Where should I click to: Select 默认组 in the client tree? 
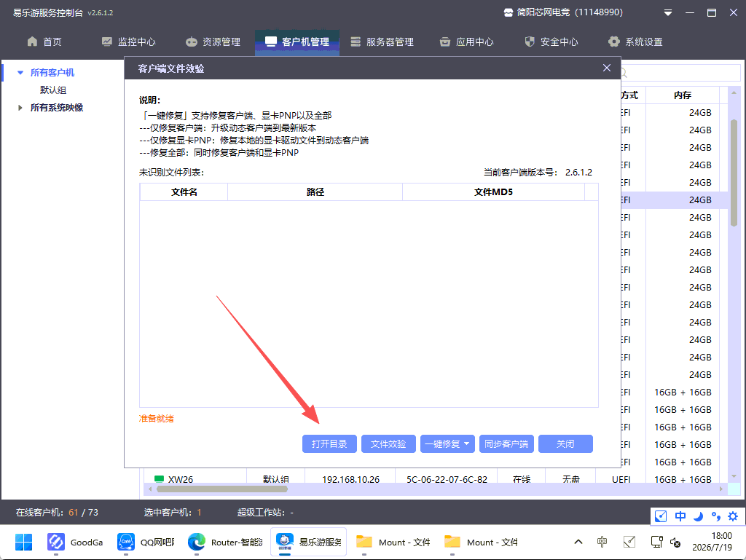tap(52, 90)
